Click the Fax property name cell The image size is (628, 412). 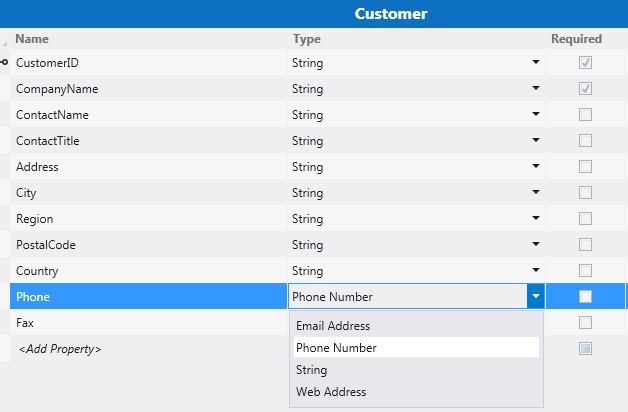(26, 323)
